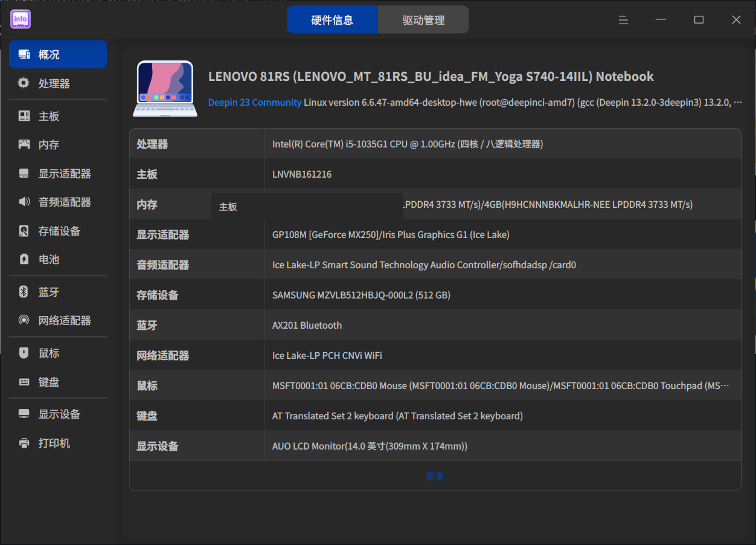
Task: Click the LNVNB161216 motherboard value
Action: [x=302, y=174]
